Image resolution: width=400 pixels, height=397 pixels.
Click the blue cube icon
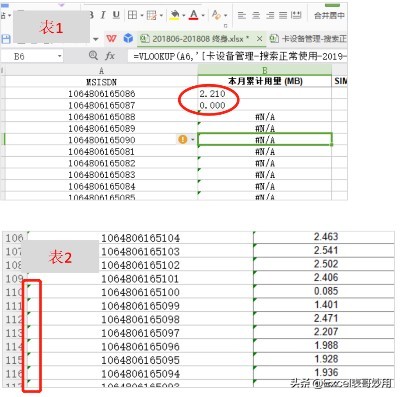point(128,39)
